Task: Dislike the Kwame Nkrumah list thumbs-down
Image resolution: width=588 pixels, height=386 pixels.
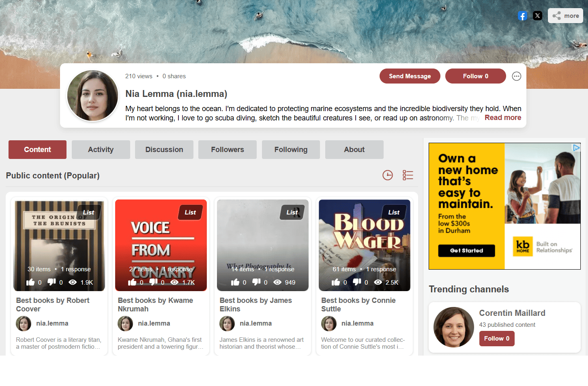Action: tap(153, 282)
